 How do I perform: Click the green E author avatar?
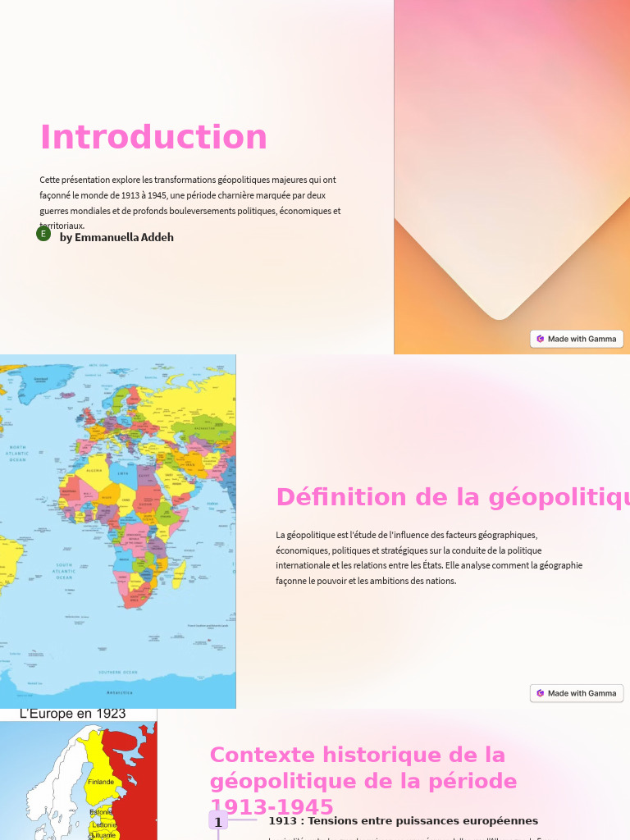(43, 234)
